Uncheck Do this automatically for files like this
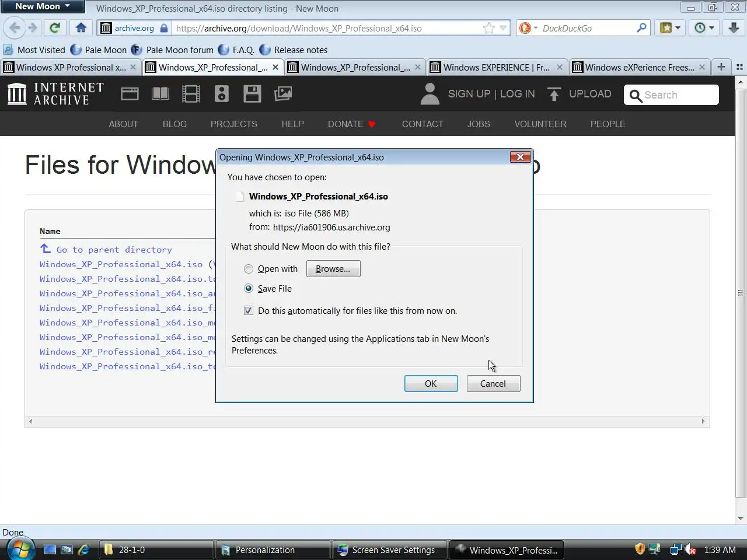This screenshot has width=747, height=560. click(249, 311)
